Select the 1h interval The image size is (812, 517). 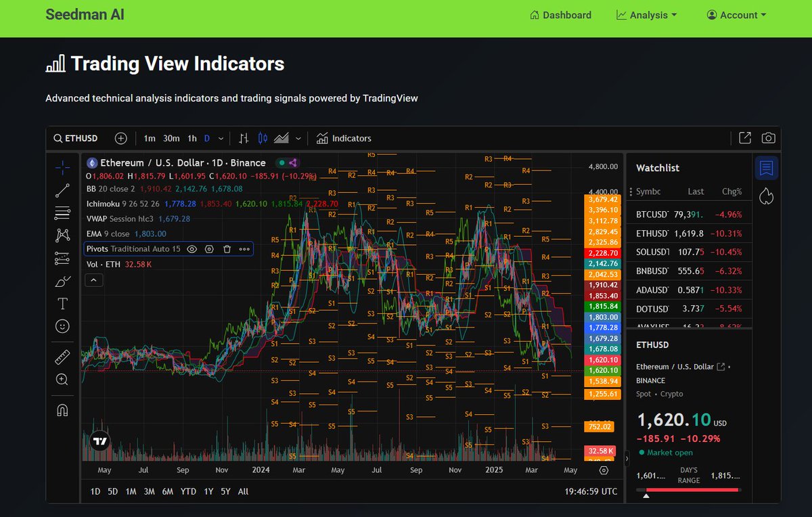click(192, 138)
